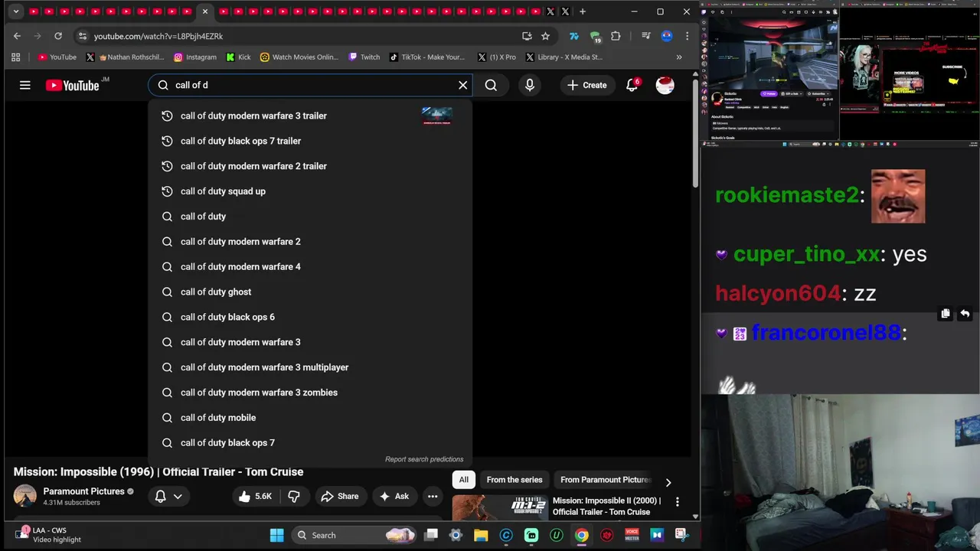
Task: Reload the page
Action: tap(57, 36)
